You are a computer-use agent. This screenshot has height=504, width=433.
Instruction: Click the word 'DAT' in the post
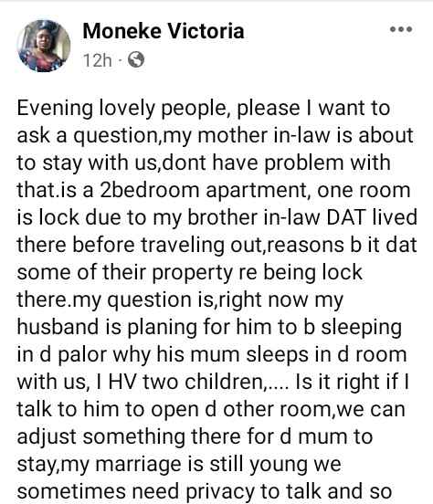(346, 217)
